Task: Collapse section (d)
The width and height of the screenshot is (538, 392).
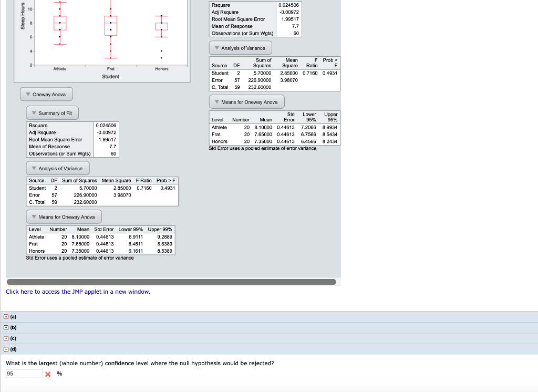Action: click(x=6, y=349)
